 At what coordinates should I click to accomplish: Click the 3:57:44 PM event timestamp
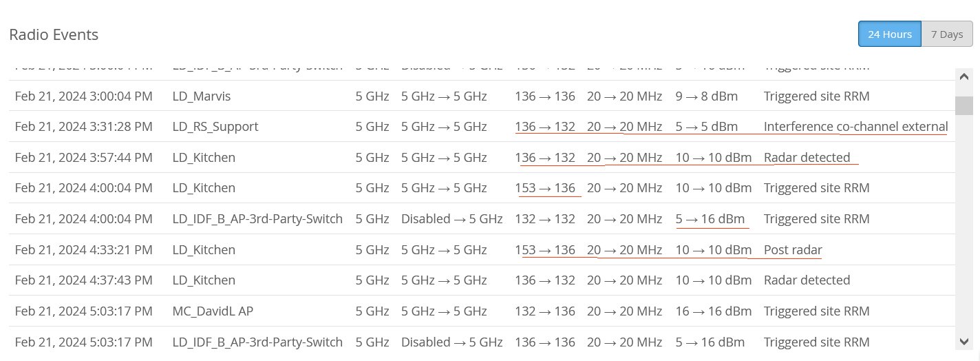pyautogui.click(x=83, y=158)
